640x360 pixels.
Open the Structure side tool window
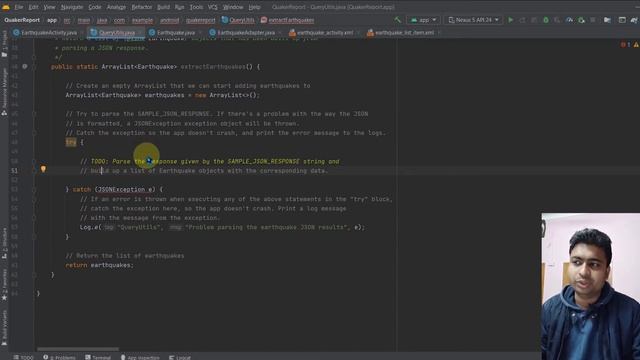(x=4, y=244)
